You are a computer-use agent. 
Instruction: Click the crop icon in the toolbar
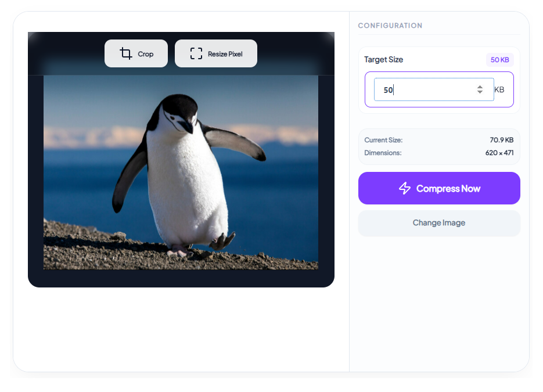click(126, 54)
